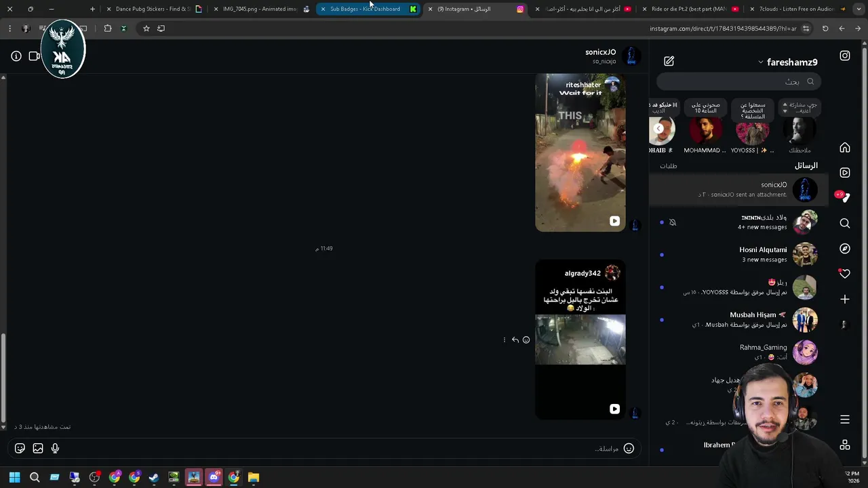Insert a sticker using the sticker icon
The width and height of the screenshot is (868, 488).
point(20,448)
